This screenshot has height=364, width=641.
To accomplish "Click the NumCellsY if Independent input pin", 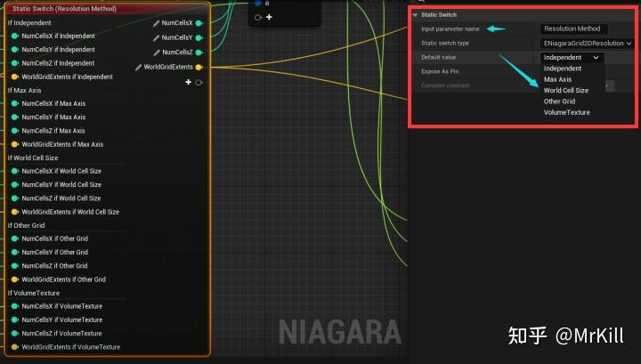I will [15, 50].
